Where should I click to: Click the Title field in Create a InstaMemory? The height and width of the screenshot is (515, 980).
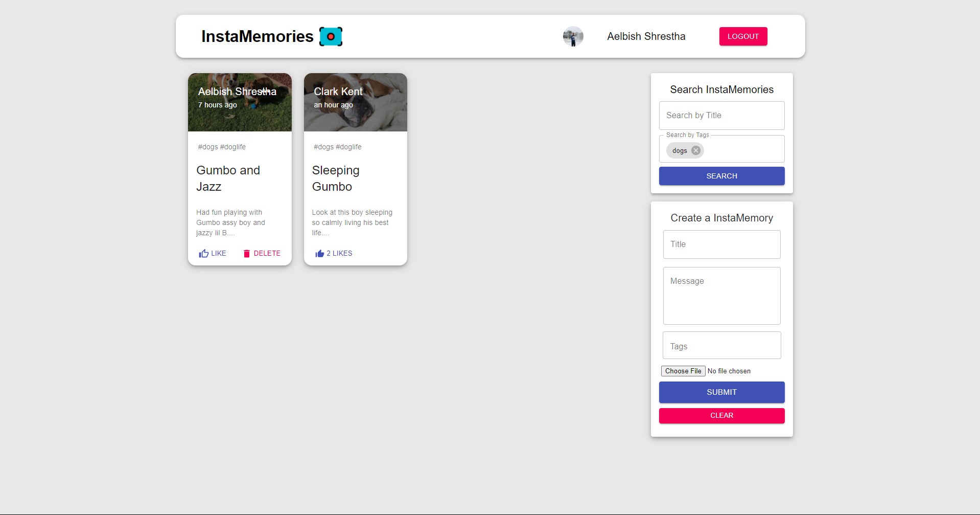[721, 244]
